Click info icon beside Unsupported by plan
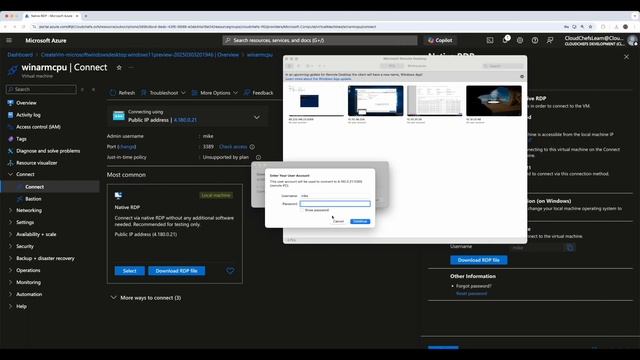This screenshot has height=360, width=640. tap(258, 157)
